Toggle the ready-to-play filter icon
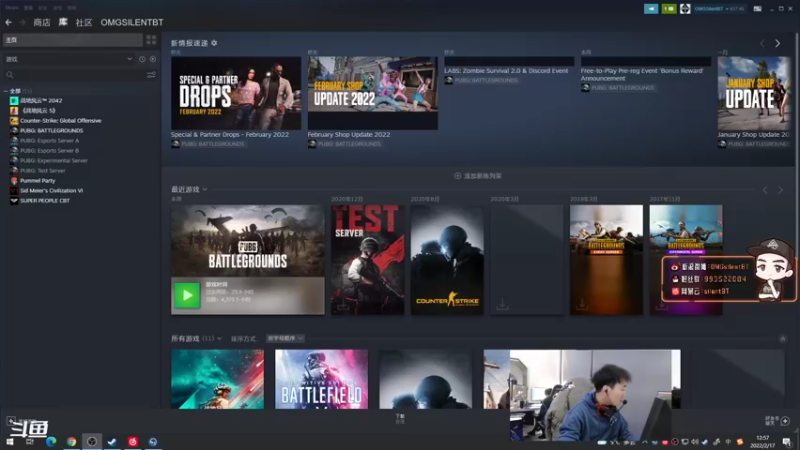This screenshot has width=800, height=450. (153, 59)
